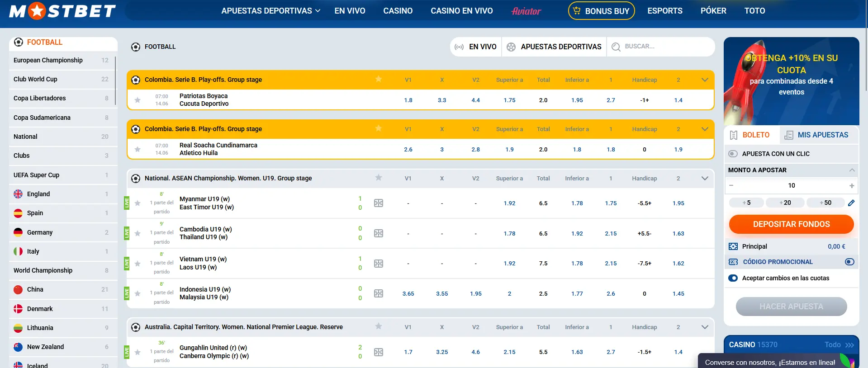This screenshot has width=868, height=368.
Task: Toggle Apuesta con un clic switch
Action: 733,154
